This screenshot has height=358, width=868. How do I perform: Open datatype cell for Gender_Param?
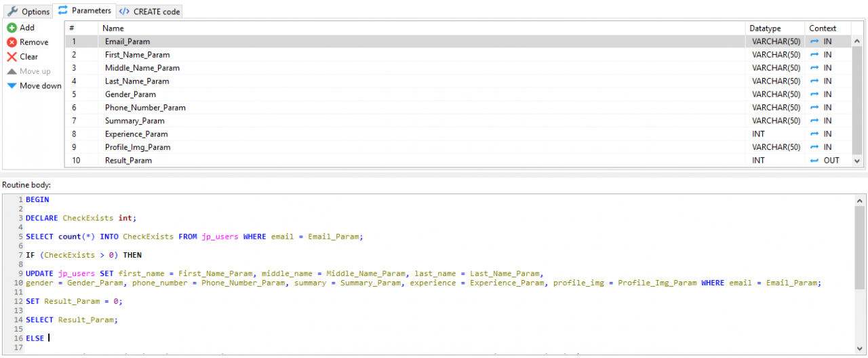(x=776, y=94)
